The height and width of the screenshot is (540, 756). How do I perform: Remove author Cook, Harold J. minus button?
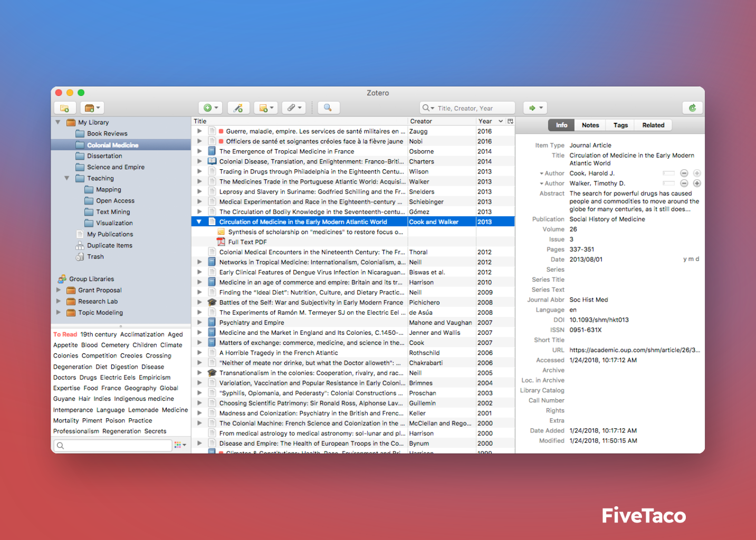pyautogui.click(x=684, y=173)
